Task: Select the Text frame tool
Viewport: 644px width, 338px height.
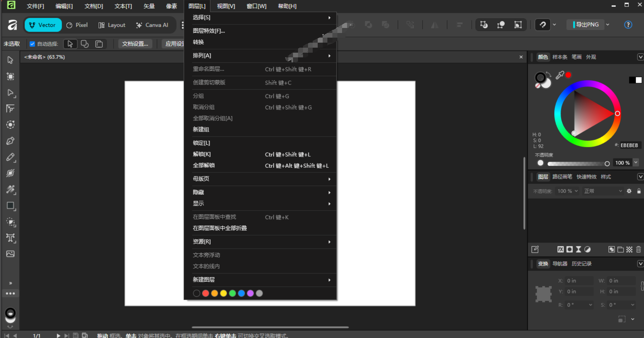Action: click(10, 238)
